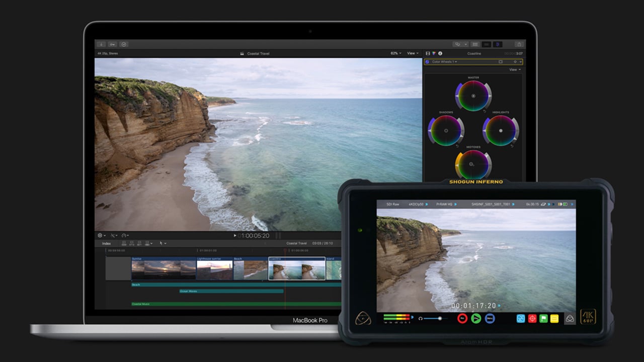Click the connect clip edit icon
The height and width of the screenshot is (362, 644).
click(124, 243)
